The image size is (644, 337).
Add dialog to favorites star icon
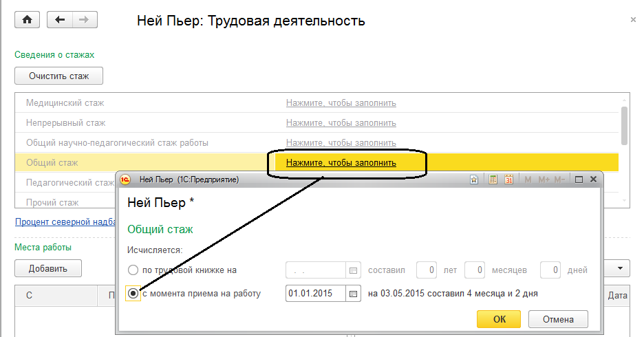(x=474, y=180)
